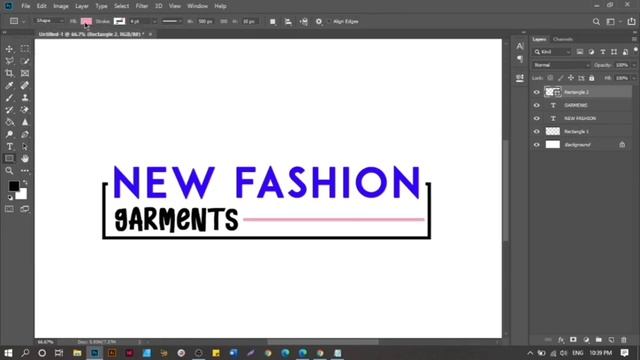Select the Eraser tool
Image resolution: width=640 pixels, height=360 pixels.
point(25,110)
